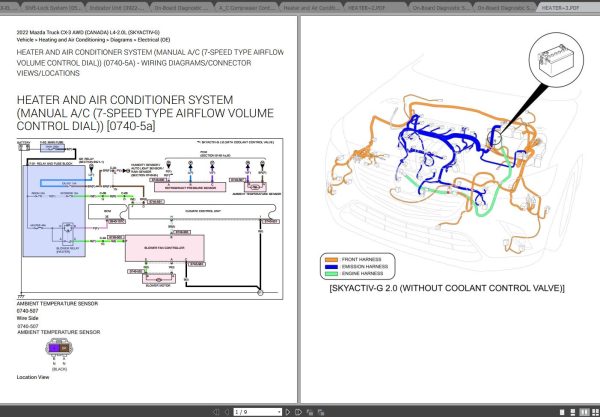Switch to the HEATER~3.PDF tab

click(568, 7)
